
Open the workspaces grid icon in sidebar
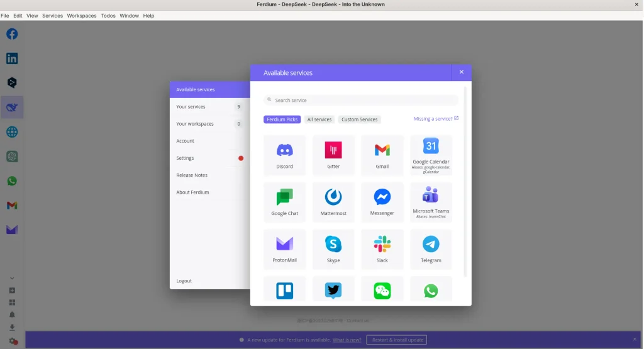point(12,302)
